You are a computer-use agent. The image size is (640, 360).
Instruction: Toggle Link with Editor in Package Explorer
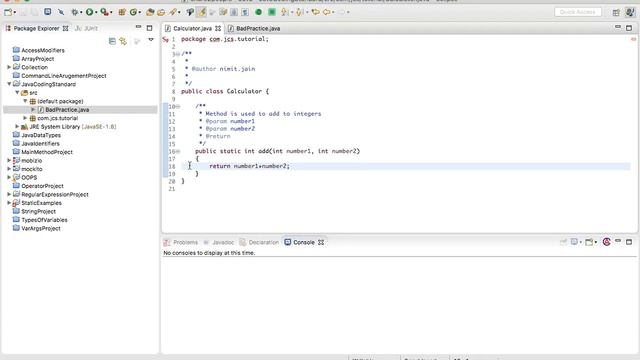click(x=123, y=41)
